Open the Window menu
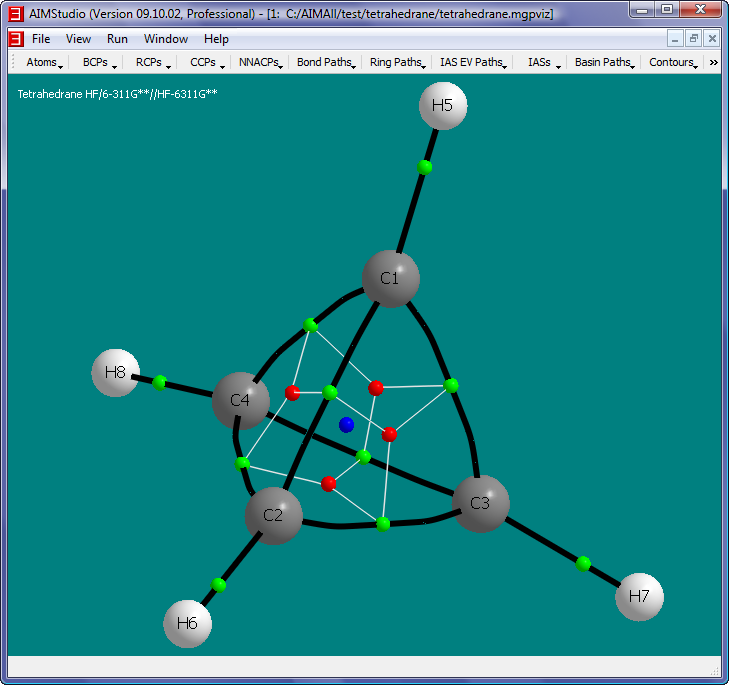Viewport: 729px width, 685px height. [165, 39]
